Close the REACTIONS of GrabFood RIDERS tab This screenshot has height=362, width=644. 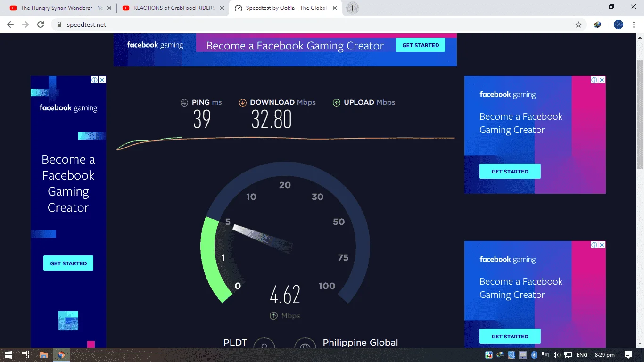click(x=221, y=8)
